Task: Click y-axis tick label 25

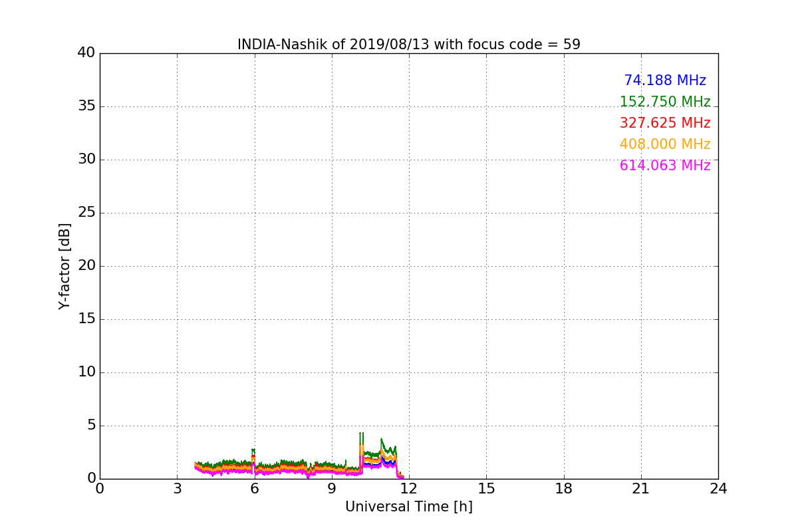Action: 86,213
